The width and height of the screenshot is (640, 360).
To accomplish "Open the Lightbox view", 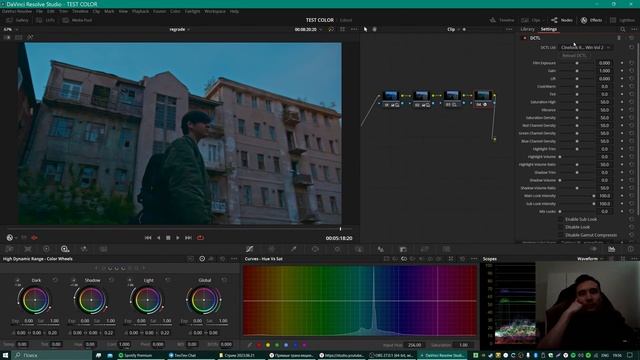I will (x=622, y=20).
